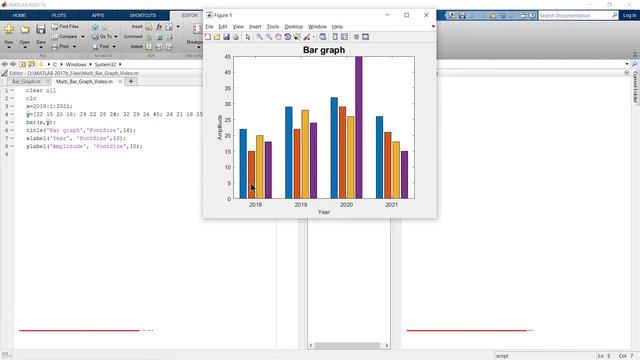Close the Multi_Bar_Graph_Video.m editor tab

(120, 82)
